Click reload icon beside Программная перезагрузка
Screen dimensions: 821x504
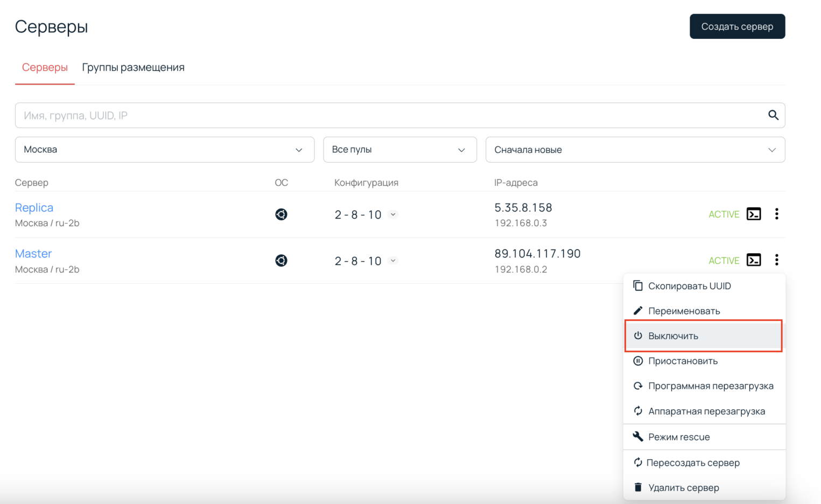638,386
